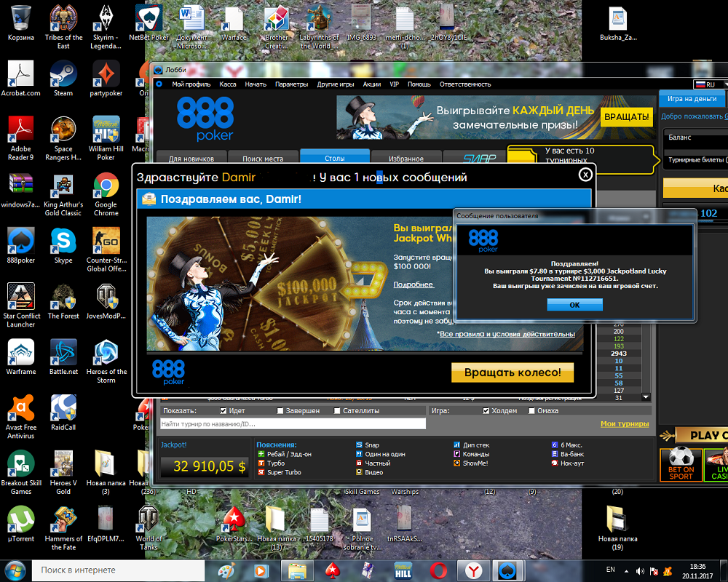
Task: Open Avast Free Antivirus icon
Action: tap(21, 417)
